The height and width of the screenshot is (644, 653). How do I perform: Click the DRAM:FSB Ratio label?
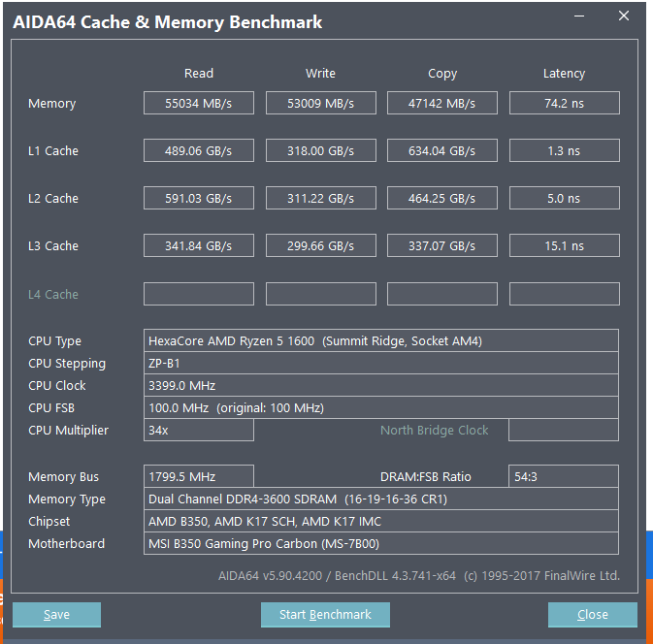pos(425,476)
